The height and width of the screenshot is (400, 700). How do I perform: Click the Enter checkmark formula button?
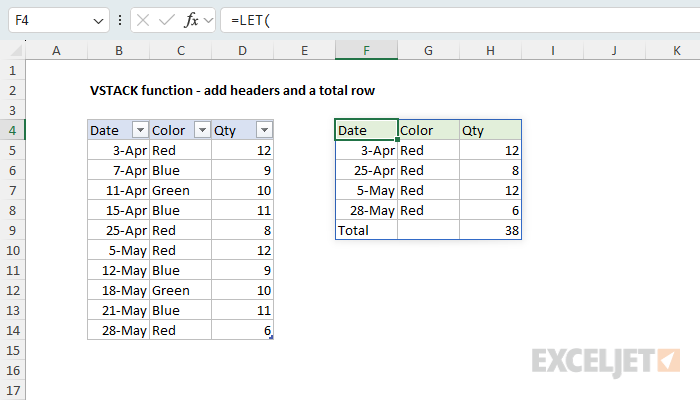[x=167, y=20]
